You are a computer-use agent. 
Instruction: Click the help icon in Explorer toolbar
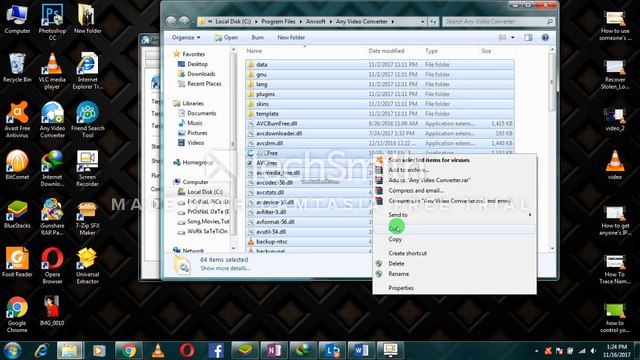click(x=545, y=38)
